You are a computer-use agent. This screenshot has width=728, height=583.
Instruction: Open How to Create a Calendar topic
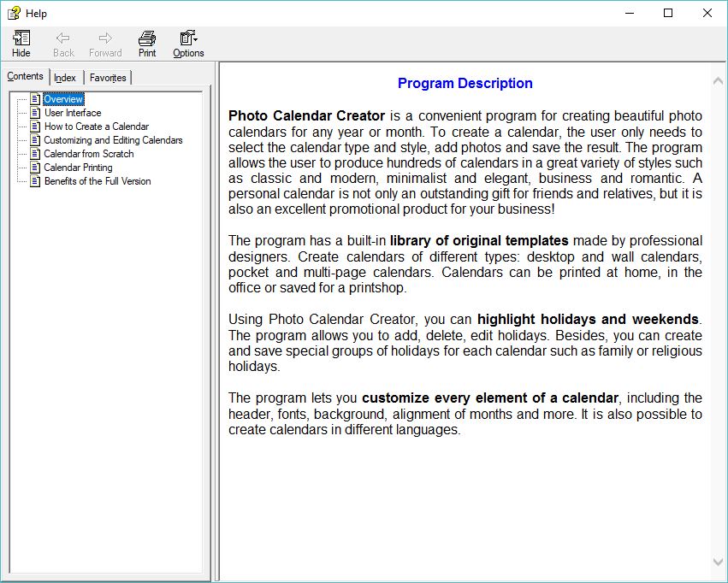97,127
